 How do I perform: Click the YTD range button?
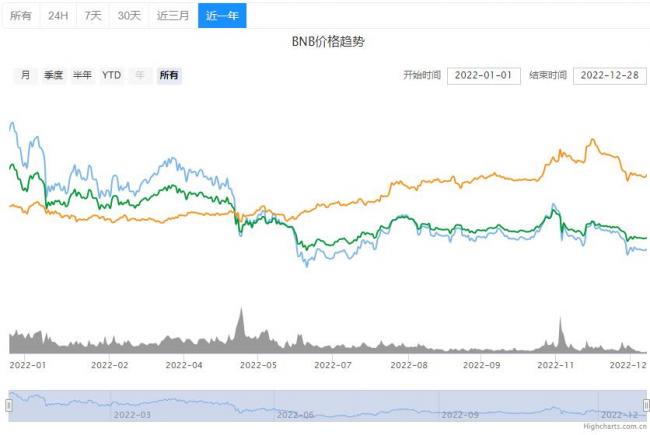point(112,75)
